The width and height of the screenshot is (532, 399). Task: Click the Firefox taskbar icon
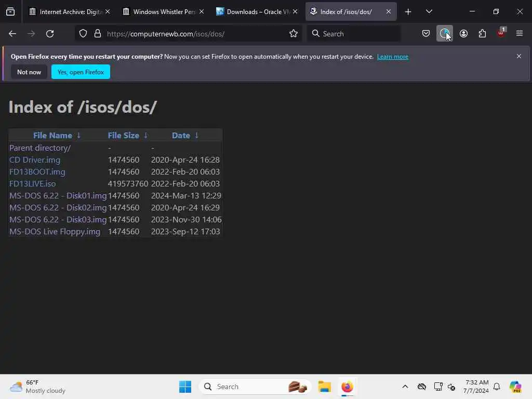pyautogui.click(x=347, y=387)
